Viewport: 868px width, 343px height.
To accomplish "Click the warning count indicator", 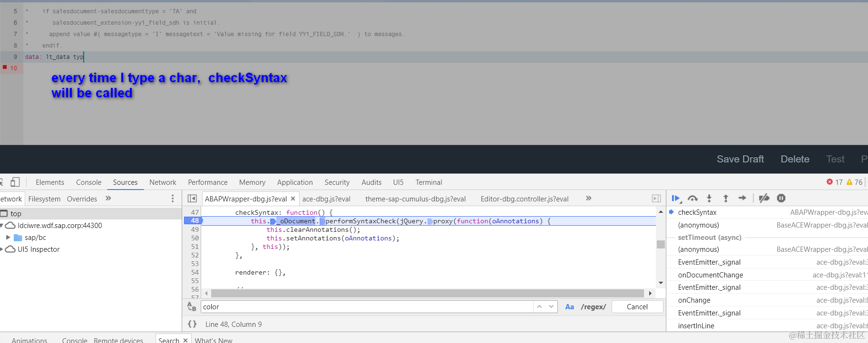I will click(x=854, y=182).
